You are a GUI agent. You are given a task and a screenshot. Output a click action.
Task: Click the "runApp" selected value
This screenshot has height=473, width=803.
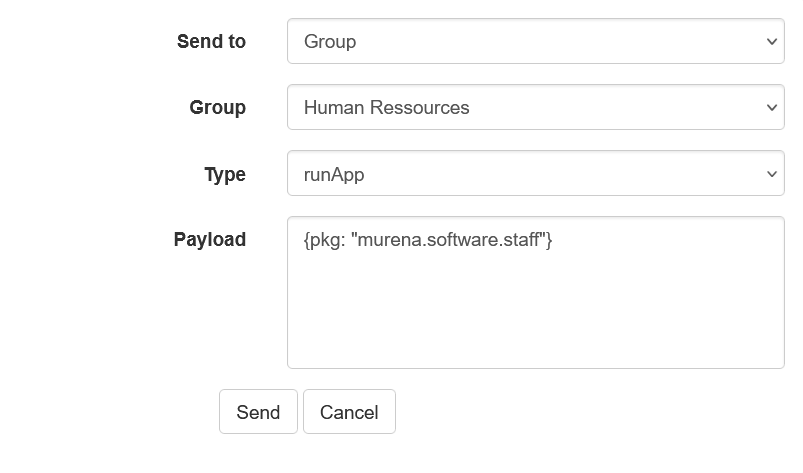334,174
